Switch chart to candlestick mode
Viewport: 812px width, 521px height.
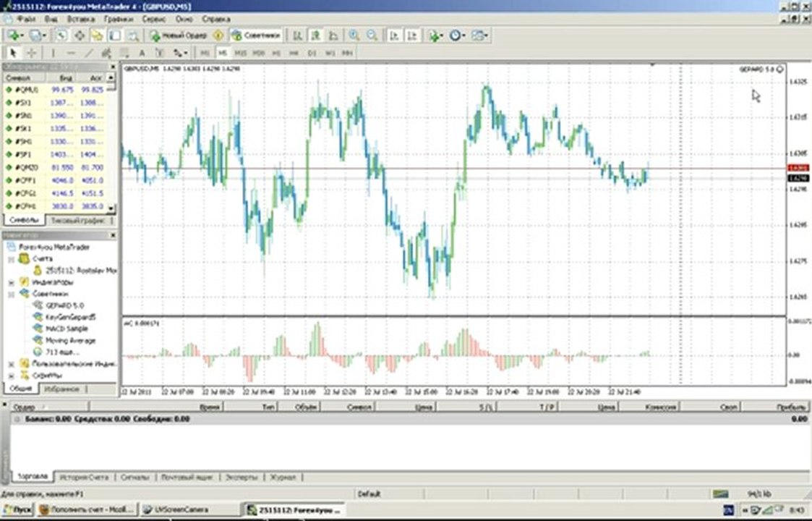(315, 35)
